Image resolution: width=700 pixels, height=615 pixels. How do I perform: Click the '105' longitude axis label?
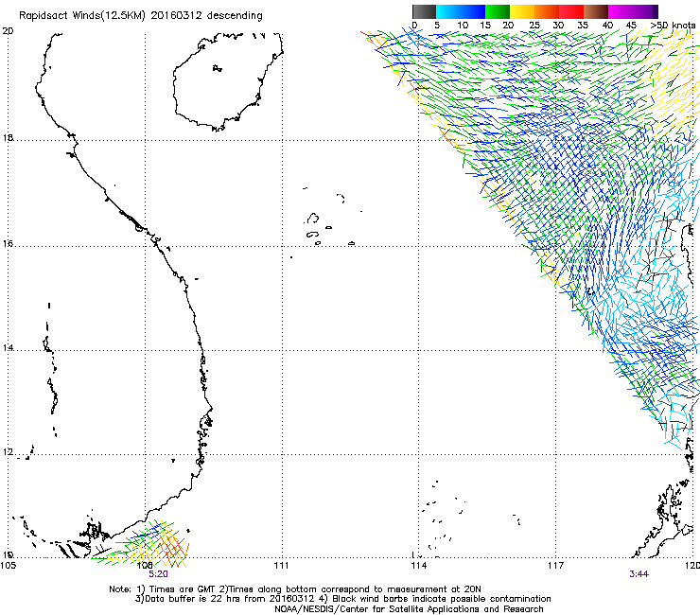9,565
